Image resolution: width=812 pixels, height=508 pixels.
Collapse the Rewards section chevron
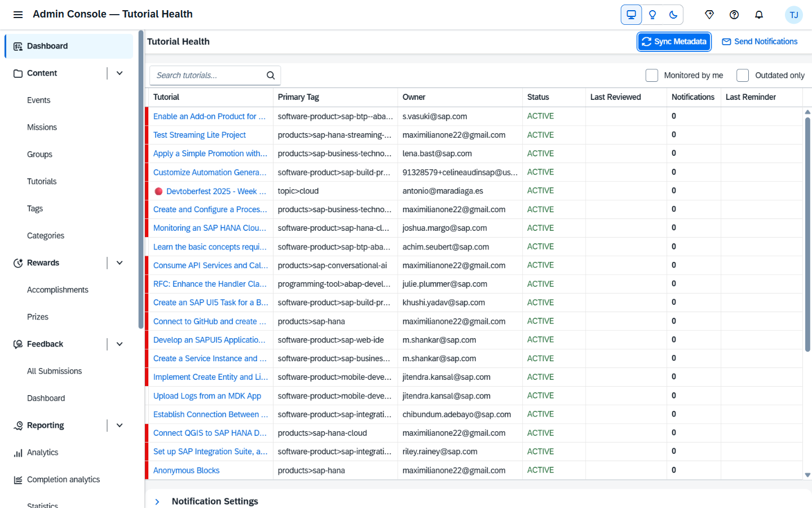(120, 263)
